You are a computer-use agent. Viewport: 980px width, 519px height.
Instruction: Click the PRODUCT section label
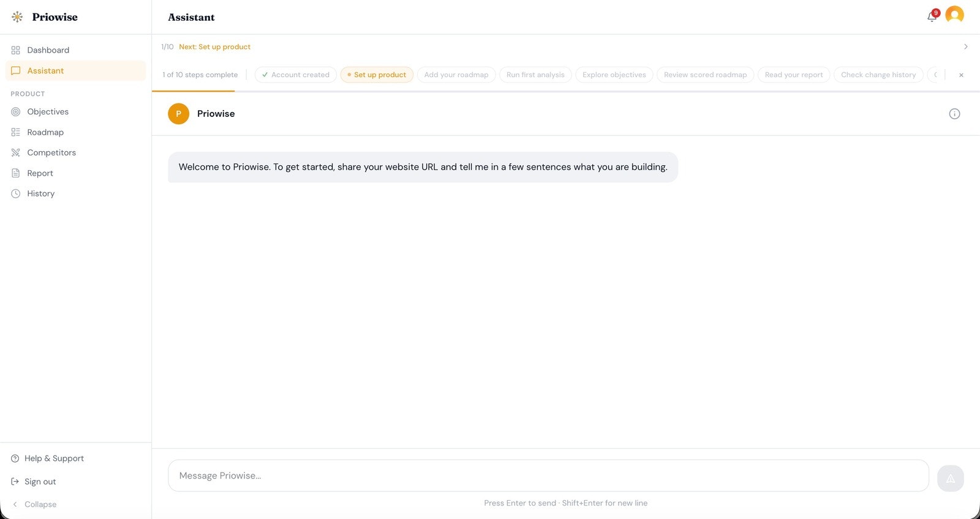tap(28, 94)
